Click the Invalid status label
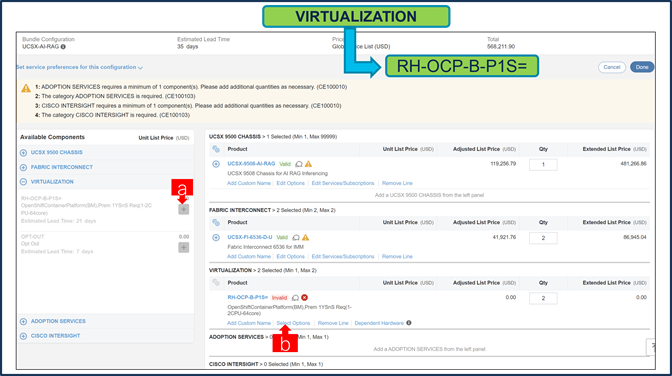This screenshot has height=376, width=672. click(279, 298)
